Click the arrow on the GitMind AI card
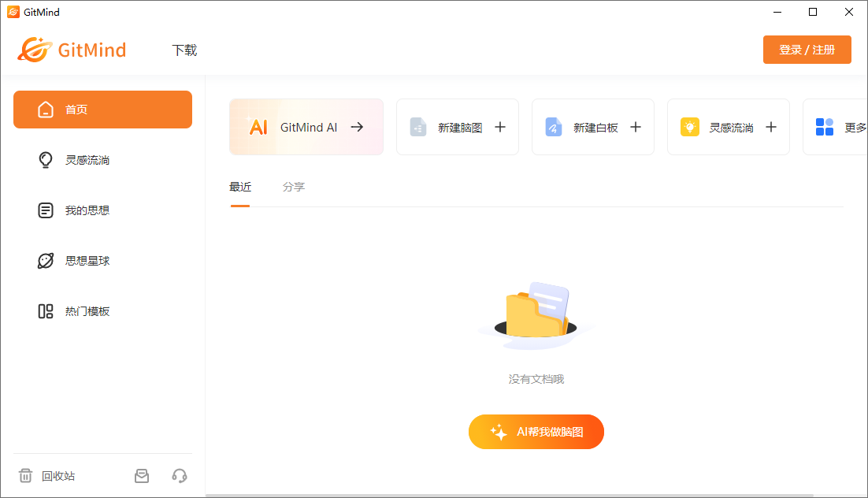 click(357, 127)
